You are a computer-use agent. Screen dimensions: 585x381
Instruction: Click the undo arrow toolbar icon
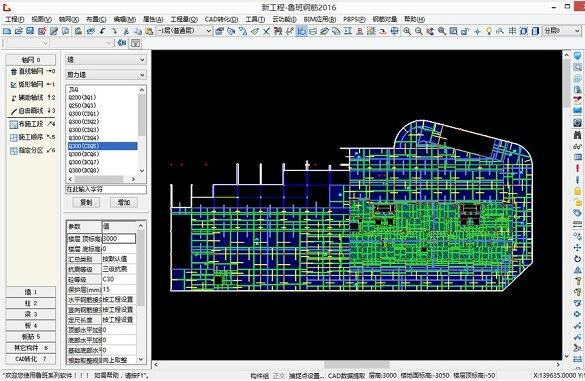tap(102, 31)
